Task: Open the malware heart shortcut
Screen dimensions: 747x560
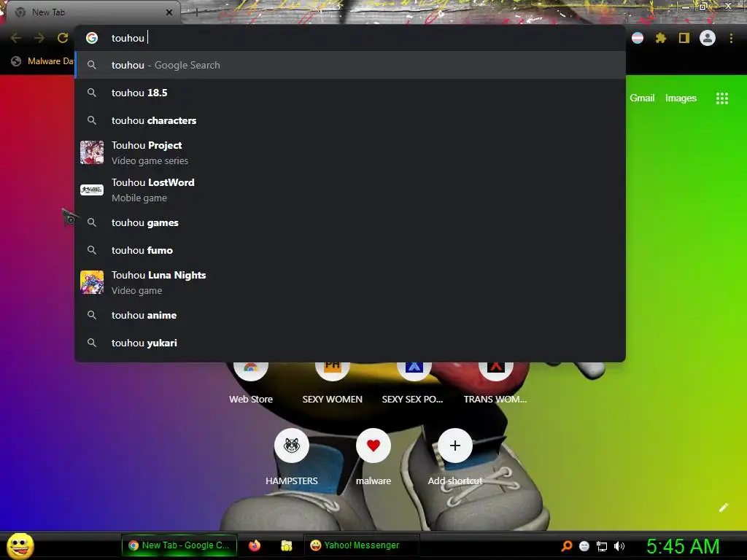Action: point(373,456)
